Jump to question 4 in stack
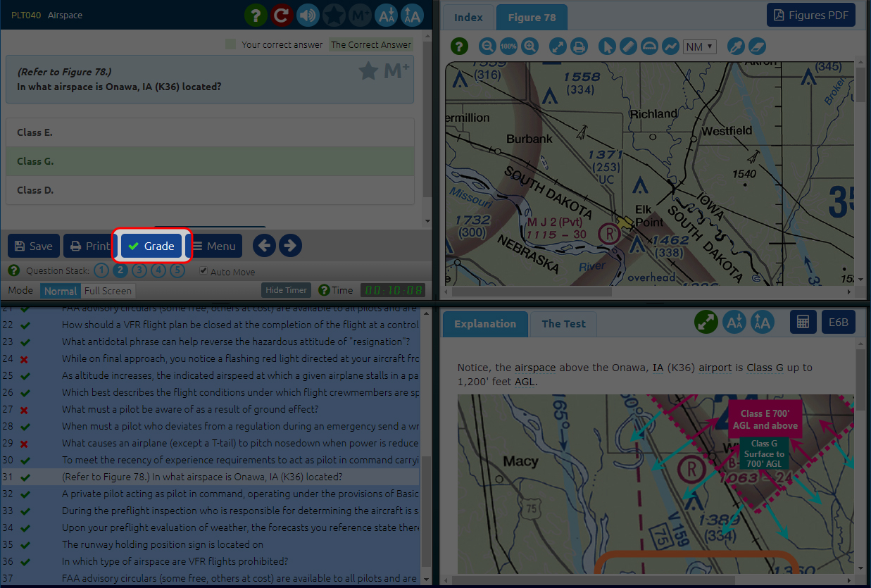 click(x=158, y=270)
